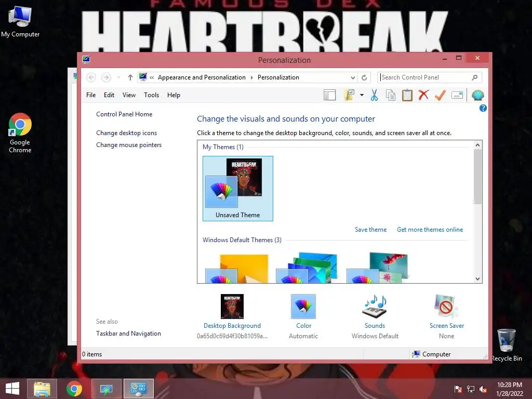532x399 pixels.
Task: Go up one level with Up arrow
Action: tap(130, 77)
